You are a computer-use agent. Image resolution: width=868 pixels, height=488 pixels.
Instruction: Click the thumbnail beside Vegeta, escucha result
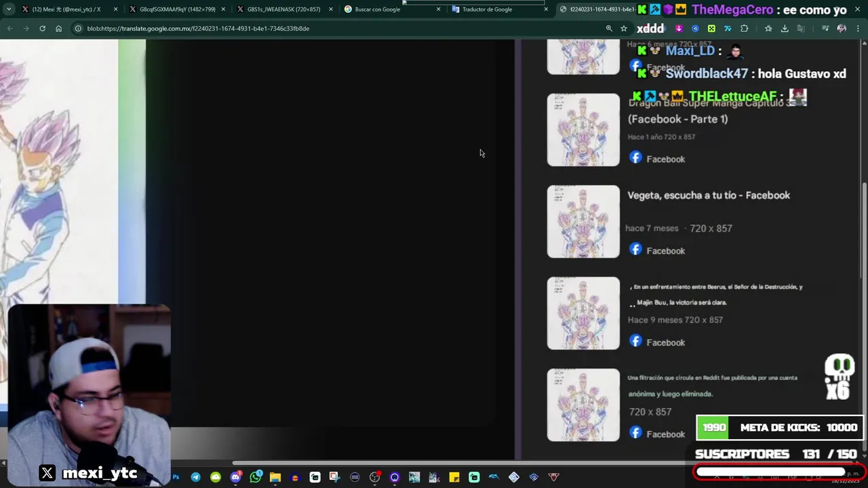click(x=583, y=222)
